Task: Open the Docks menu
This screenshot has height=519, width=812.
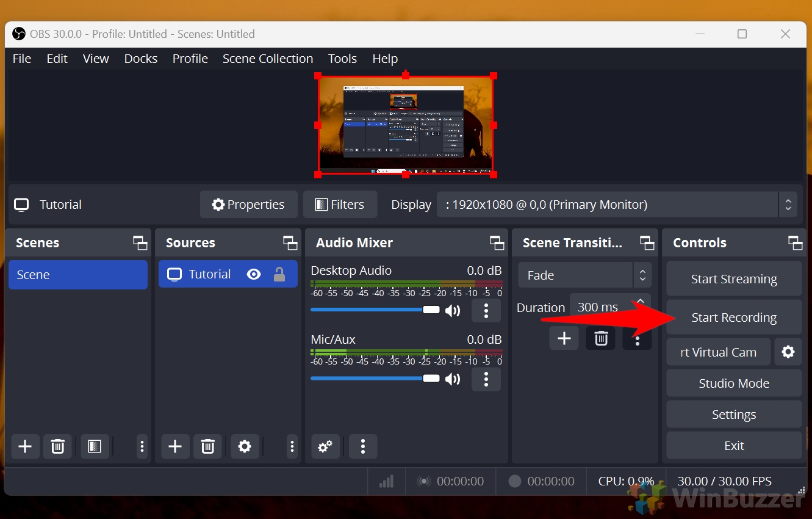Action: (x=141, y=59)
